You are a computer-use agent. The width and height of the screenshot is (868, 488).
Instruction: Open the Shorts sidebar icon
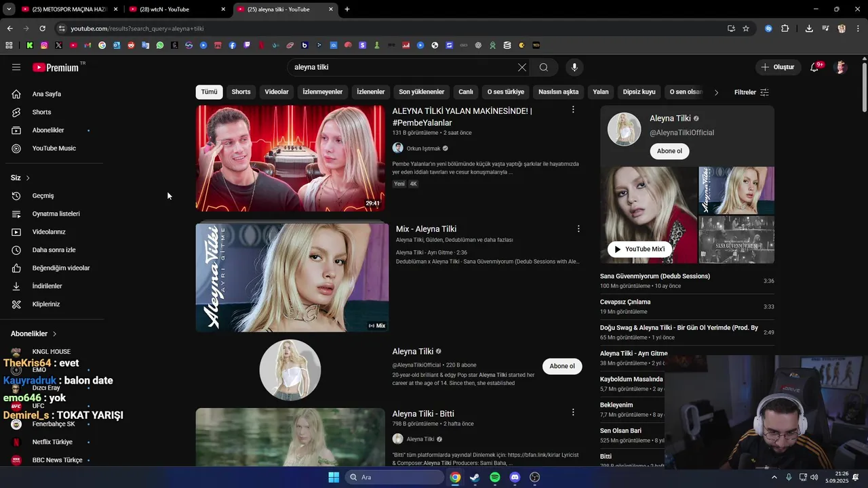click(16, 112)
